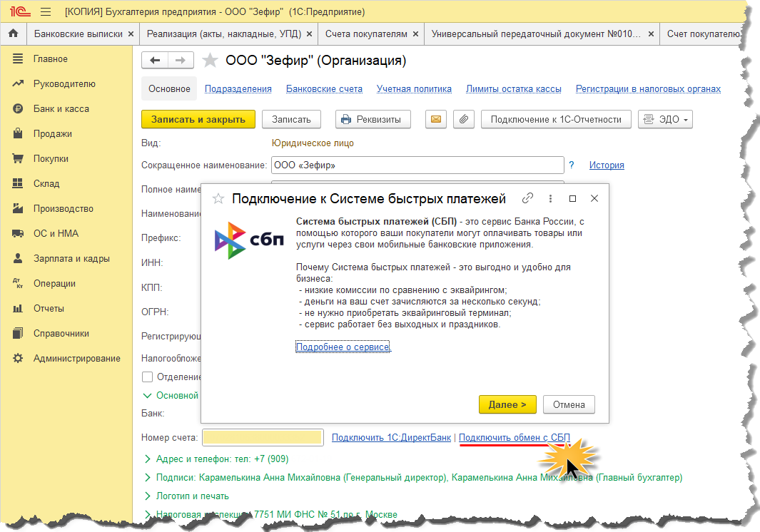Viewport: 760px width, 532px height.
Task: Open the Подробнее о сервисе link
Action: point(343,347)
